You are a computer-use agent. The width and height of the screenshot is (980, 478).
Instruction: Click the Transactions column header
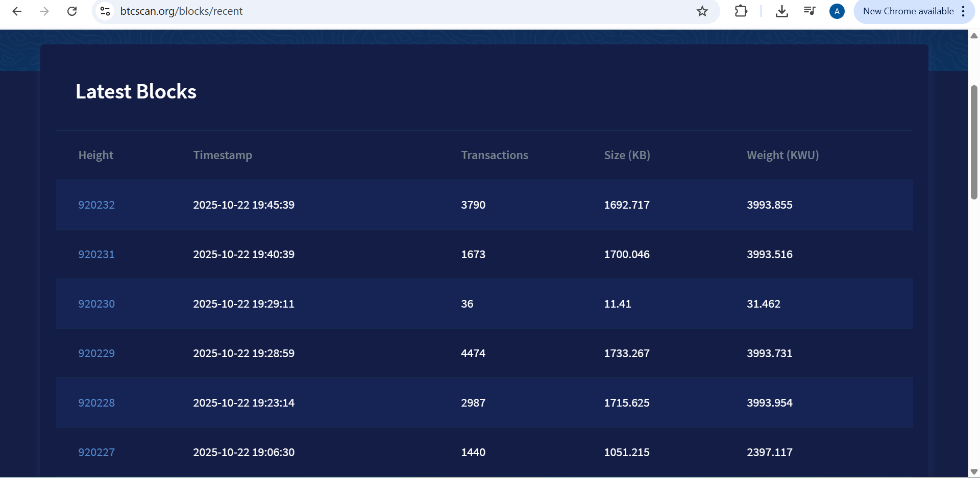click(495, 156)
